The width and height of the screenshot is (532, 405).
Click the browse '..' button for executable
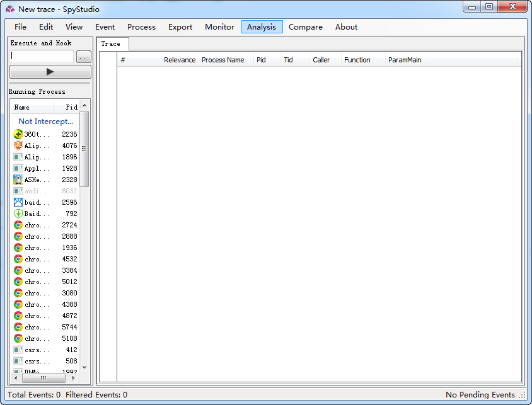(x=83, y=57)
